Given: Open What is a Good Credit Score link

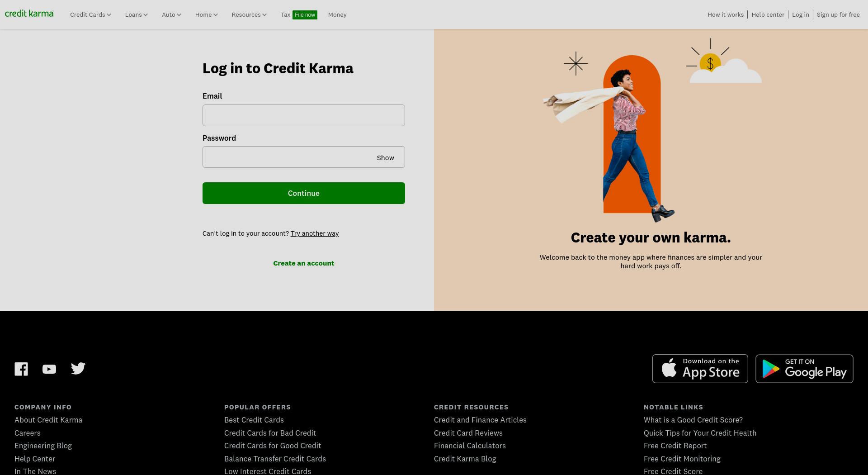Looking at the screenshot, I should 693,420.
